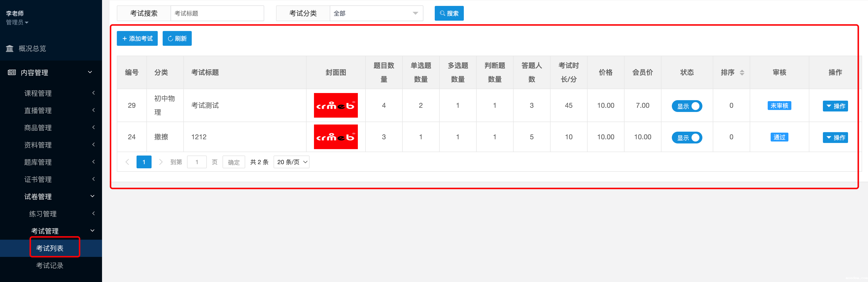868x282 pixels.
Task: Focus the 考试标题 search input field
Action: click(x=217, y=14)
